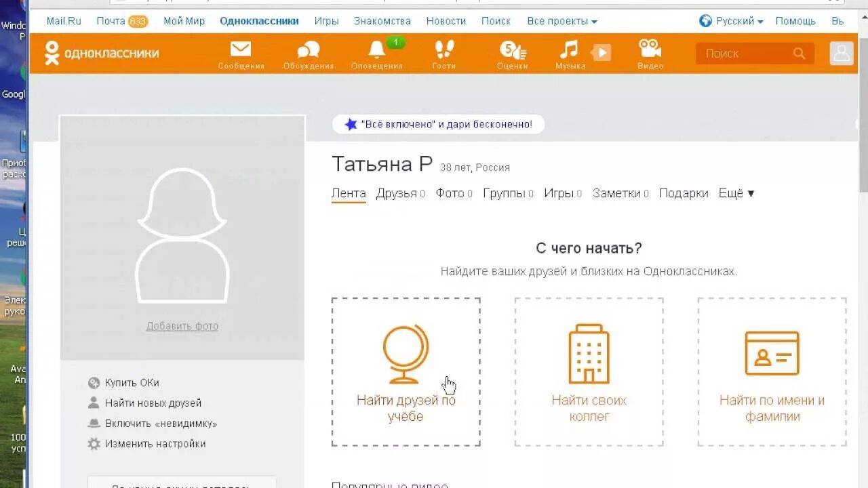Switch to the Игры profile tab
Image resolution: width=868 pixels, height=488 pixels.
tap(563, 193)
